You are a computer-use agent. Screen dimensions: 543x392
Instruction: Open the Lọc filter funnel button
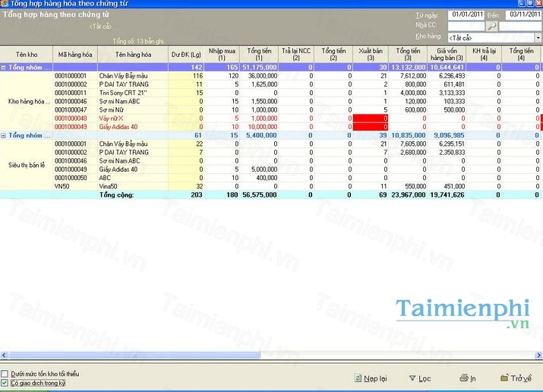point(420,378)
